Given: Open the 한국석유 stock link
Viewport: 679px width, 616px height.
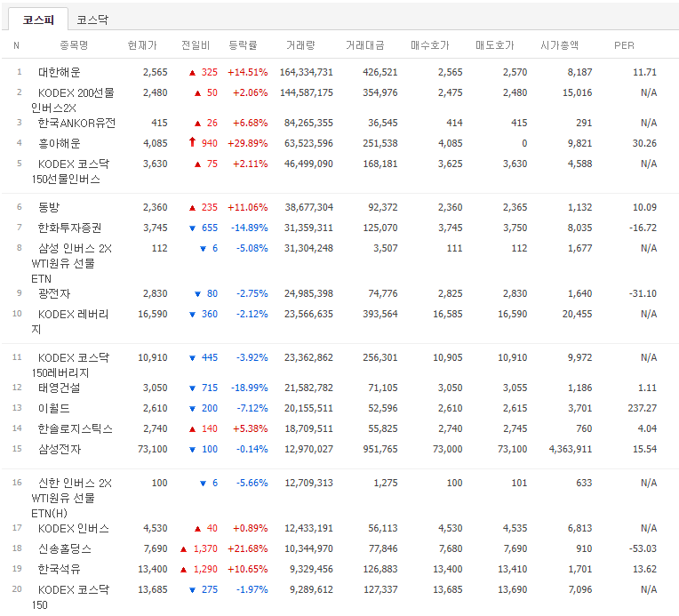Looking at the screenshot, I should (60, 569).
